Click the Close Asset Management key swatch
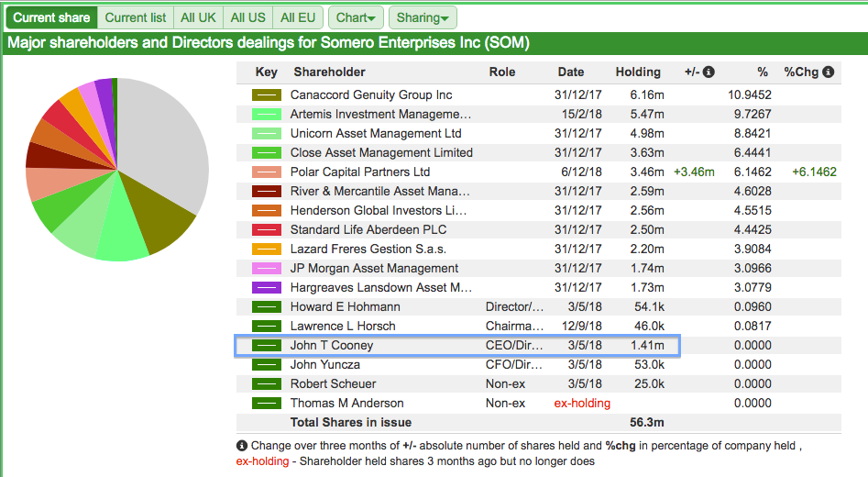This screenshot has height=477, width=868. point(267,153)
